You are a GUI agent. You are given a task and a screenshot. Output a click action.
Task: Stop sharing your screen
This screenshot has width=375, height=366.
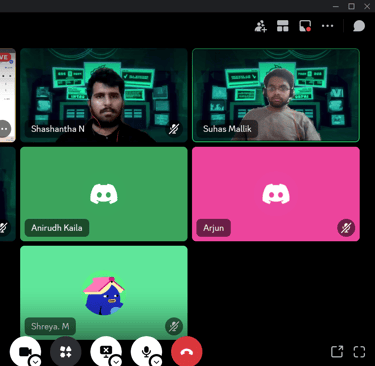point(106,352)
